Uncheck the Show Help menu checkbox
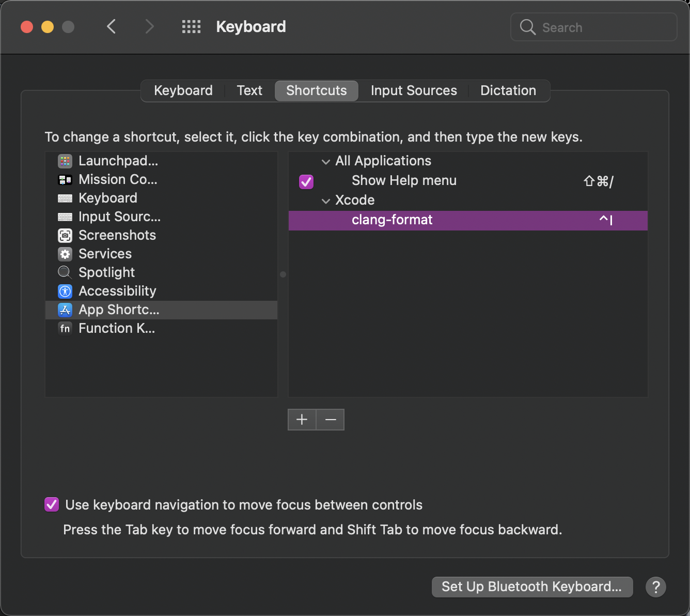This screenshot has height=616, width=690. pos(306,181)
